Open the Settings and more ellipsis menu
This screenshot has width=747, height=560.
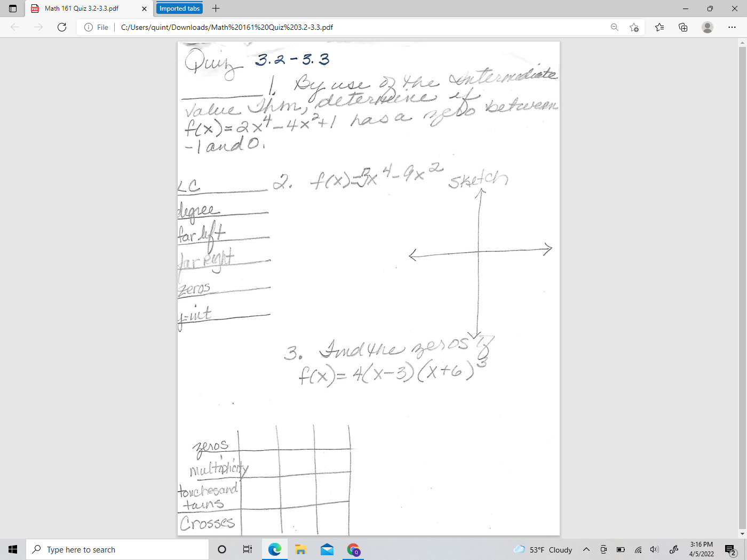[x=732, y=27]
